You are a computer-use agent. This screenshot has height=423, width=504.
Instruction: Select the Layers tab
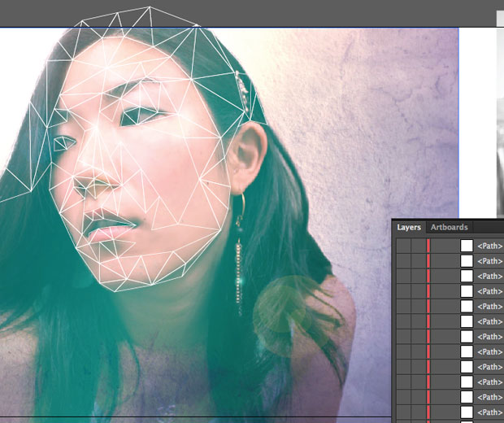(x=409, y=227)
